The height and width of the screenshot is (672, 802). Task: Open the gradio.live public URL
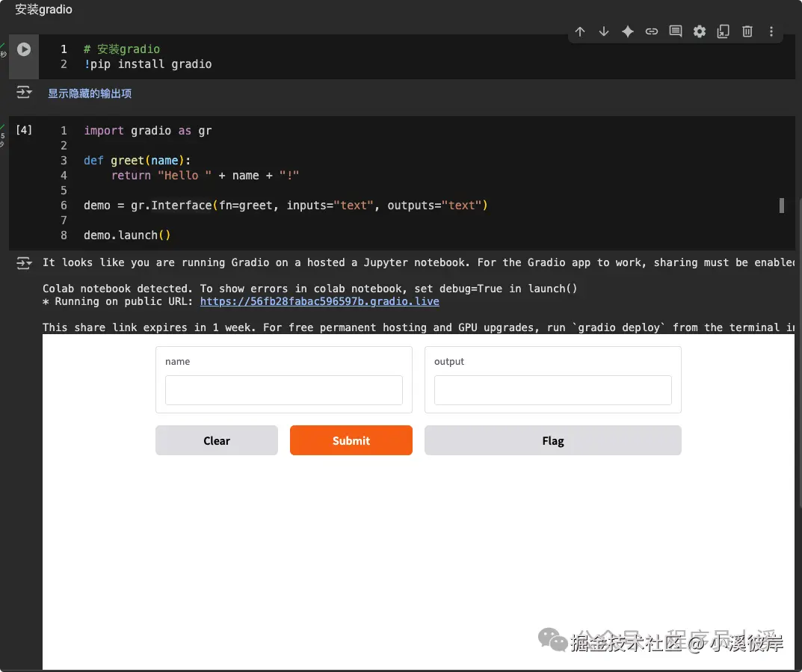click(x=319, y=301)
